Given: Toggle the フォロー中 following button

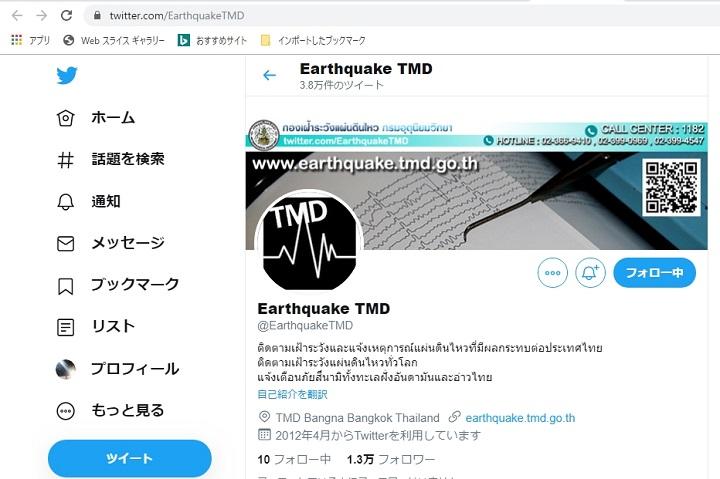Looking at the screenshot, I should click(654, 273).
